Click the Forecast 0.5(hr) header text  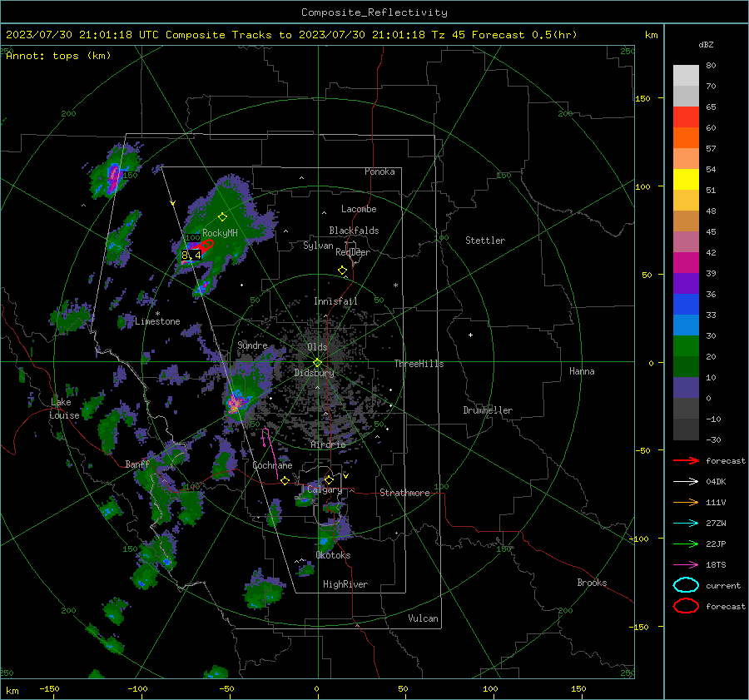524,35
